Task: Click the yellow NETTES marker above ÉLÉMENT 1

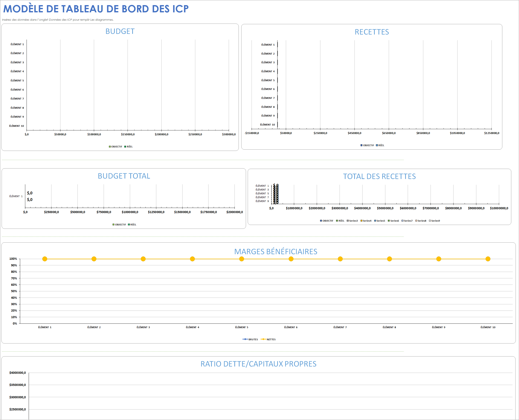Action: [x=45, y=259]
